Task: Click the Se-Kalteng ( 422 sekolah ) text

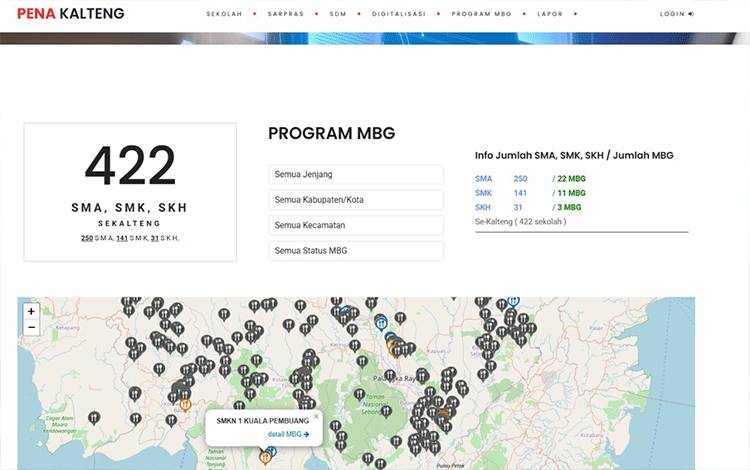Action: tap(520, 222)
